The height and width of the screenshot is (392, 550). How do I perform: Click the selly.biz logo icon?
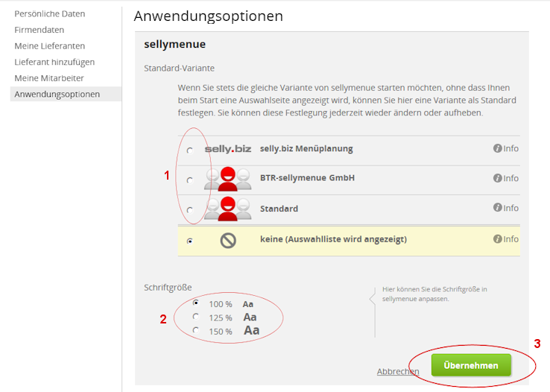tap(228, 149)
